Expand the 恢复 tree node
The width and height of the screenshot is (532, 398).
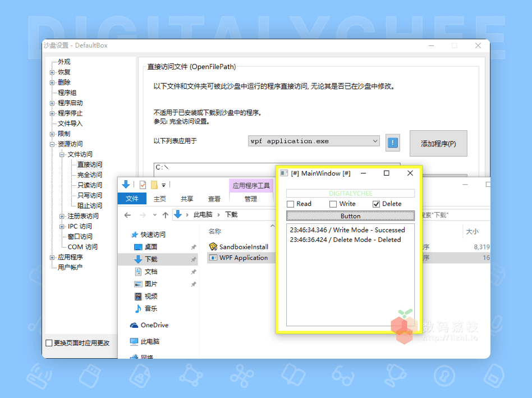(x=52, y=72)
